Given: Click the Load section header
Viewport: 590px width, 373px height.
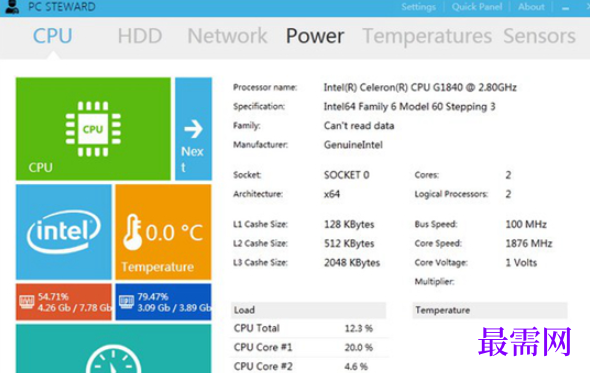Looking at the screenshot, I should [308, 310].
